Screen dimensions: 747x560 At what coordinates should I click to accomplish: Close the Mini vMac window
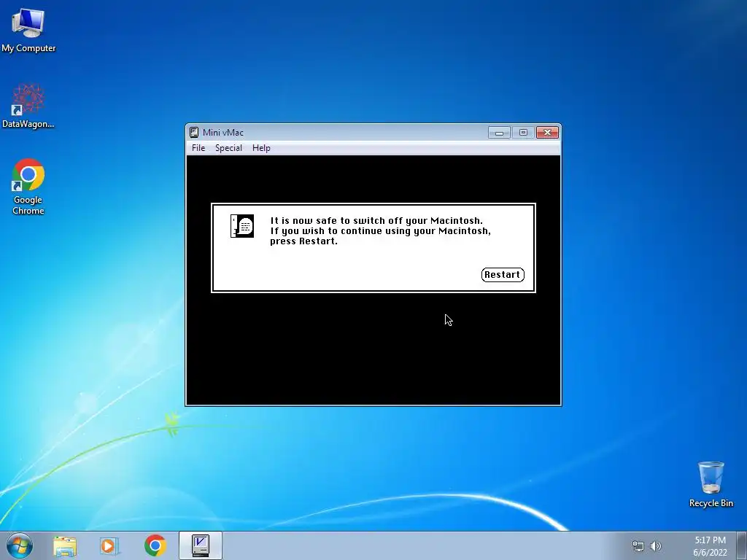(547, 133)
